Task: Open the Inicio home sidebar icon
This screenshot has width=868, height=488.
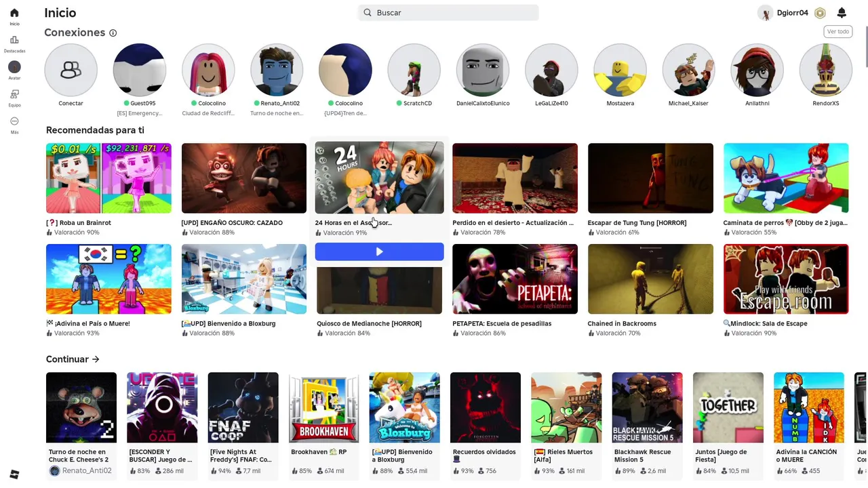Action: pyautogui.click(x=14, y=13)
